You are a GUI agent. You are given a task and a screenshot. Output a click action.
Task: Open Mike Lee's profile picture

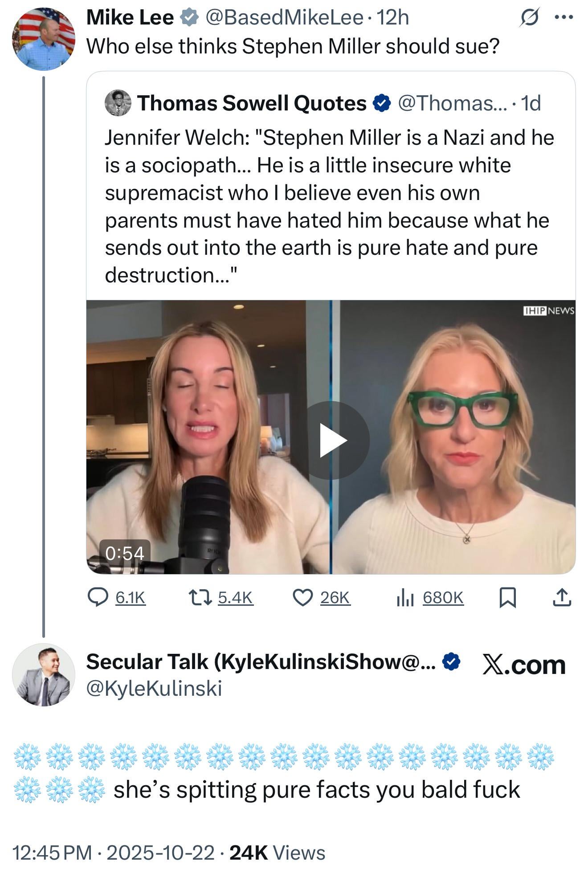[x=43, y=39]
